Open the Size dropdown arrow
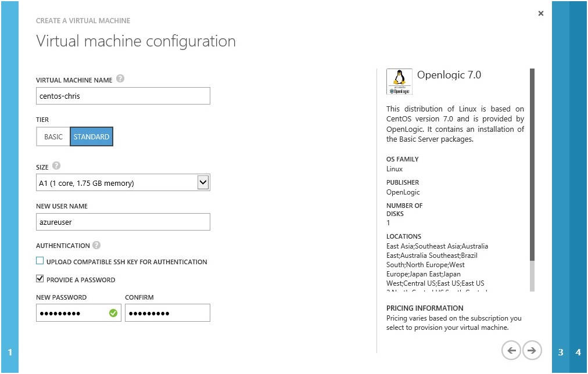 pyautogui.click(x=203, y=182)
